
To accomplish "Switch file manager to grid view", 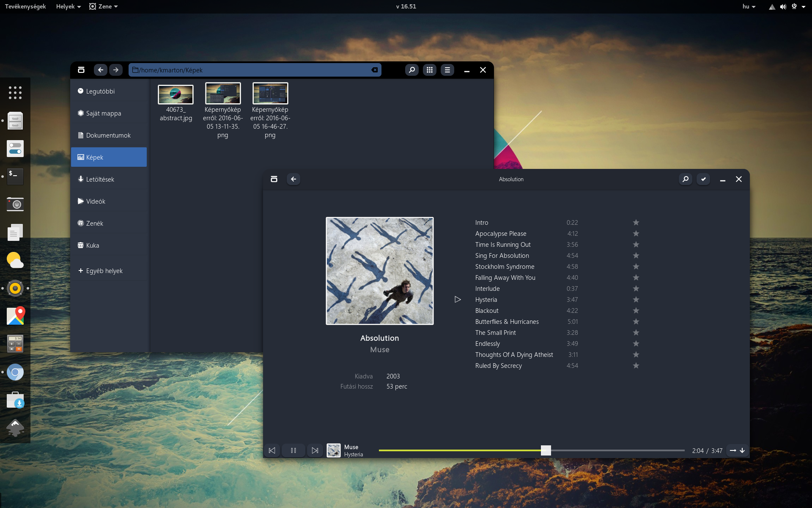I will [430, 70].
